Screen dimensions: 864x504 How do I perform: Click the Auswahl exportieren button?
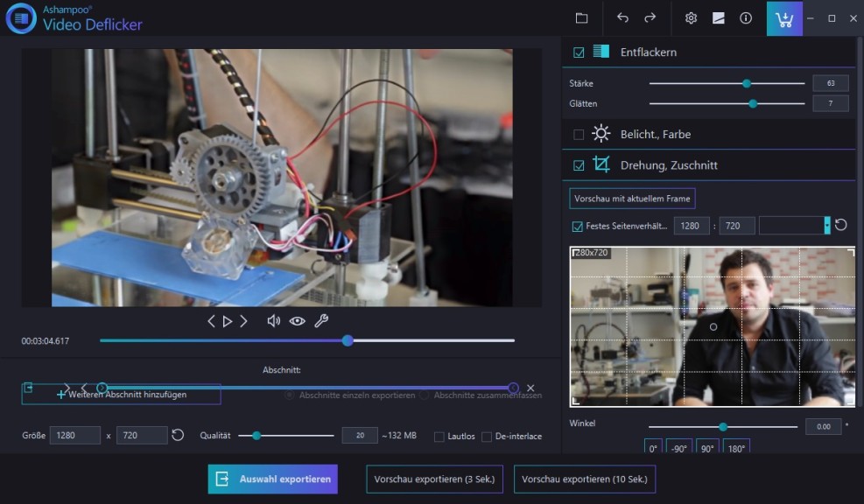(x=272, y=479)
